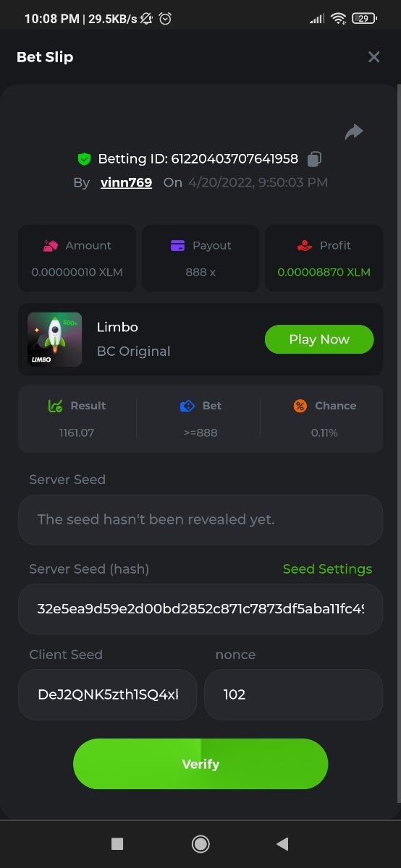Focus the Client Seed input field
The height and width of the screenshot is (868, 401).
107,694
